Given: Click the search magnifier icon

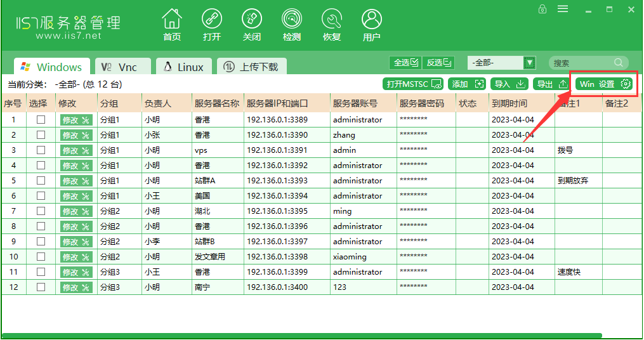Looking at the screenshot, I should tap(619, 62).
